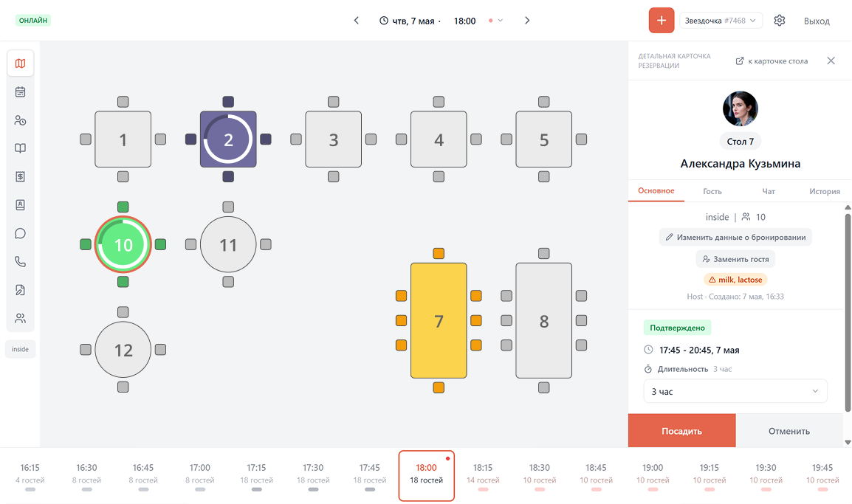Open the guests group icon in sidebar
The image size is (852, 504).
tap(20, 318)
